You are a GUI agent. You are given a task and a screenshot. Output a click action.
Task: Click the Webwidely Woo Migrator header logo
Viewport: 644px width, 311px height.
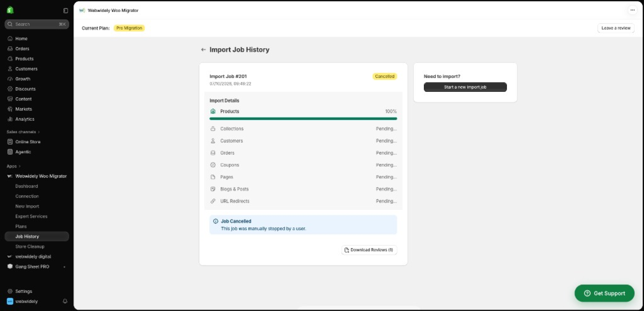coord(82,10)
